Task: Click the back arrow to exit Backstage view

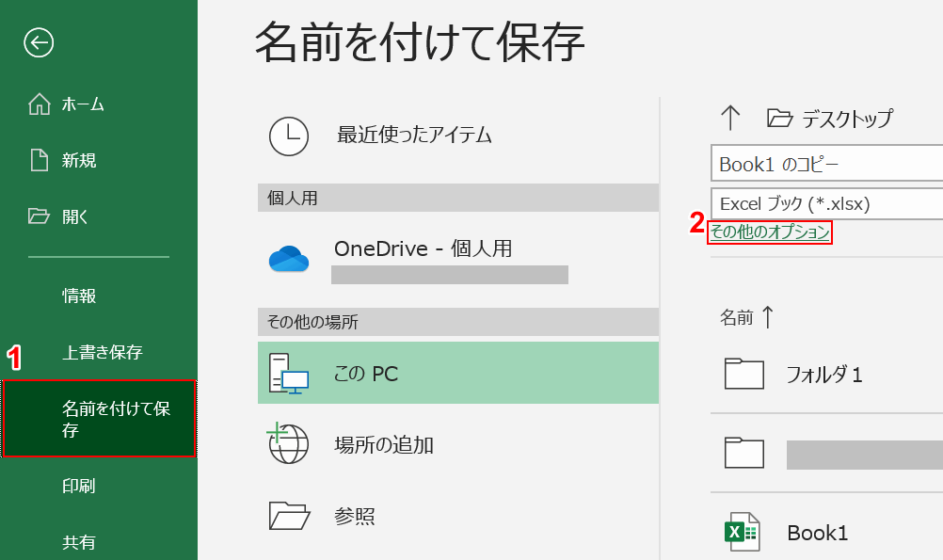Action: (38, 43)
